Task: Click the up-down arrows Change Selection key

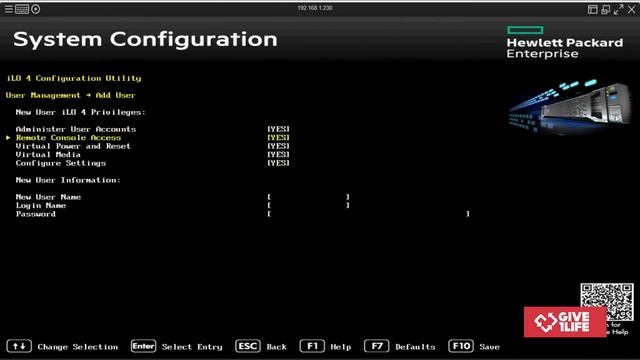Action: click(x=19, y=346)
